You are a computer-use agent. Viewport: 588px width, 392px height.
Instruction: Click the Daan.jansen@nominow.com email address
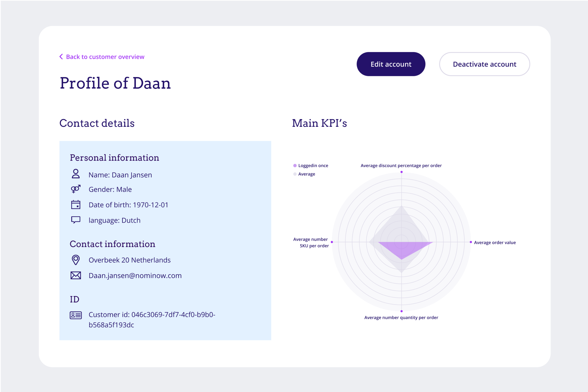tap(135, 276)
